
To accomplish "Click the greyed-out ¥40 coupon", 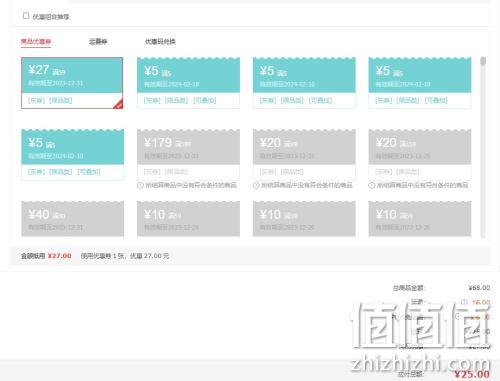I will pyautogui.click(x=73, y=219).
